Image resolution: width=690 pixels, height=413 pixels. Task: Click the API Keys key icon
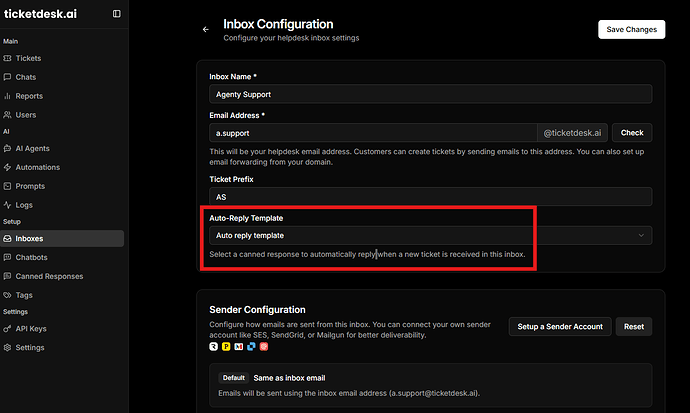[8, 328]
